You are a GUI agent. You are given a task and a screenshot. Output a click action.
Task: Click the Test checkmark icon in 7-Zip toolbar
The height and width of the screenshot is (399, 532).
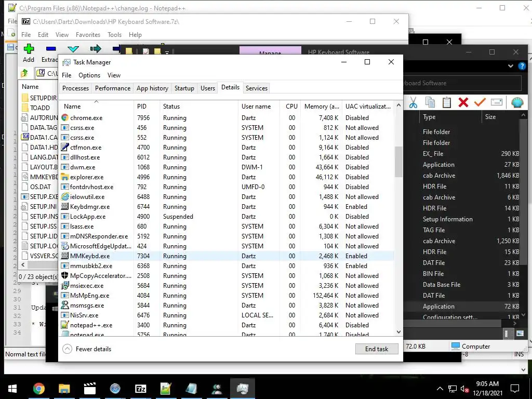[x=73, y=49]
